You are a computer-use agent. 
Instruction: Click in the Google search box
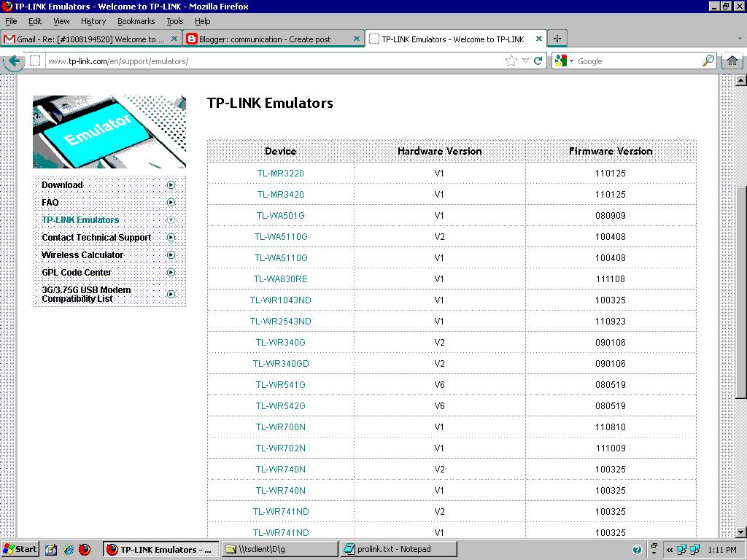point(638,61)
